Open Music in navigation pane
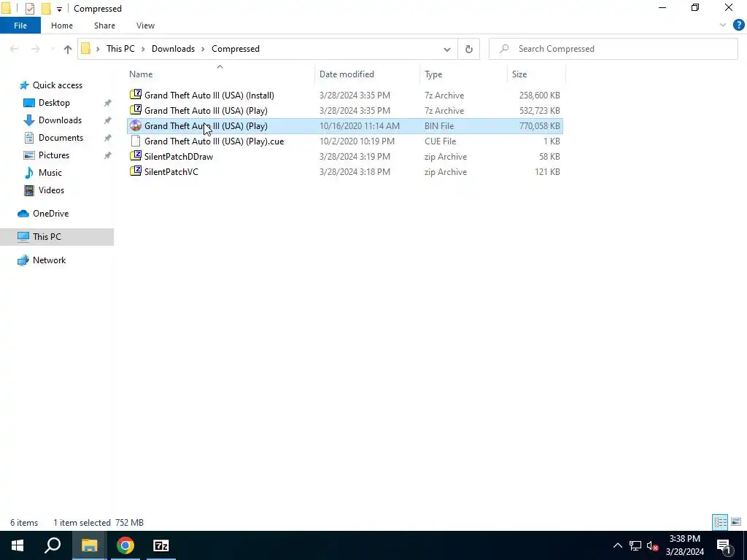The image size is (747, 560). [50, 173]
